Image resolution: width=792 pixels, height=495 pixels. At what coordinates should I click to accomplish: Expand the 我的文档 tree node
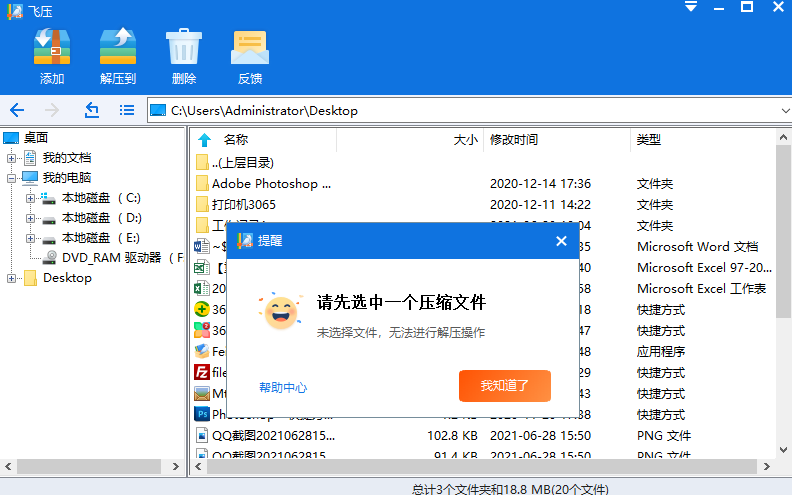(x=12, y=158)
